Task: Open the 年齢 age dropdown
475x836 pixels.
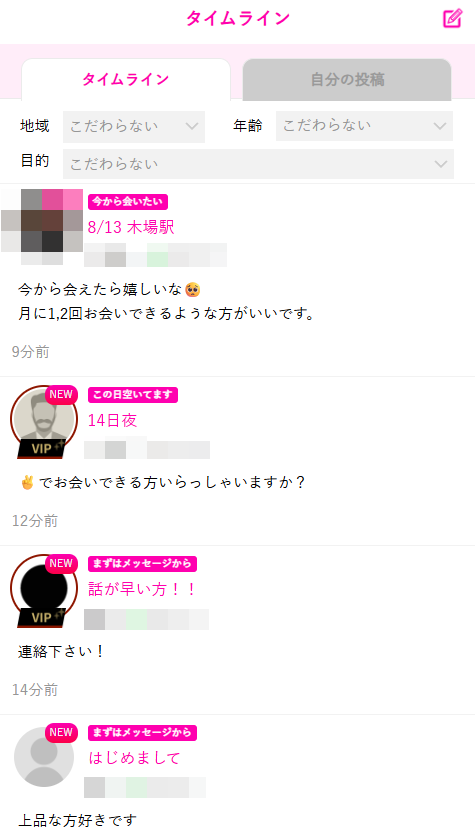Action: pyautogui.click(x=364, y=126)
